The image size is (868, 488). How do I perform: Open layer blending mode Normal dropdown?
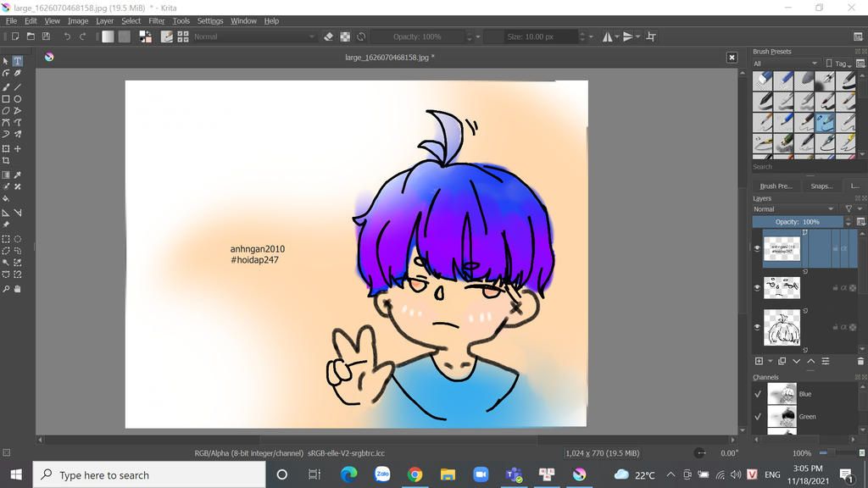(x=793, y=209)
